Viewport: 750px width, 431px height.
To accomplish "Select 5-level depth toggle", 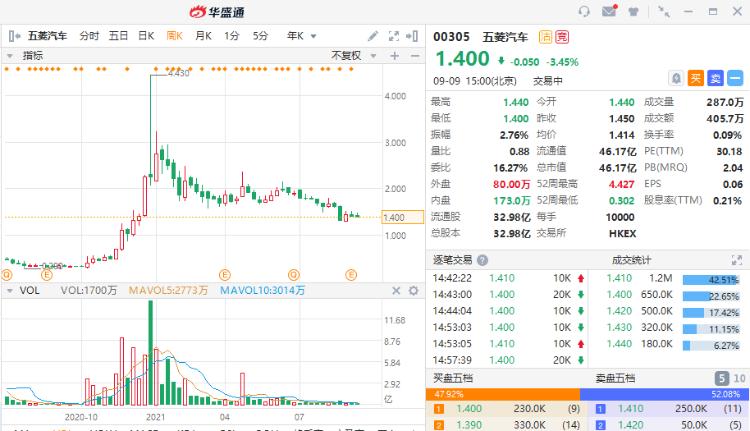I will 722,378.
